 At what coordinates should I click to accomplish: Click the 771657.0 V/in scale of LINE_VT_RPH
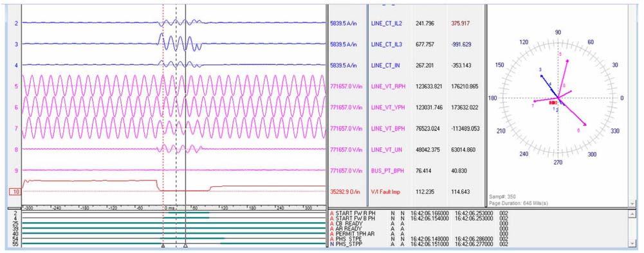[x=346, y=86]
